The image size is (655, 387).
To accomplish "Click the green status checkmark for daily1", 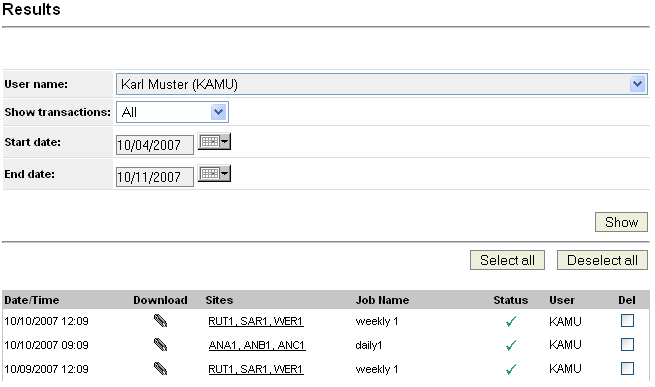I will (510, 346).
